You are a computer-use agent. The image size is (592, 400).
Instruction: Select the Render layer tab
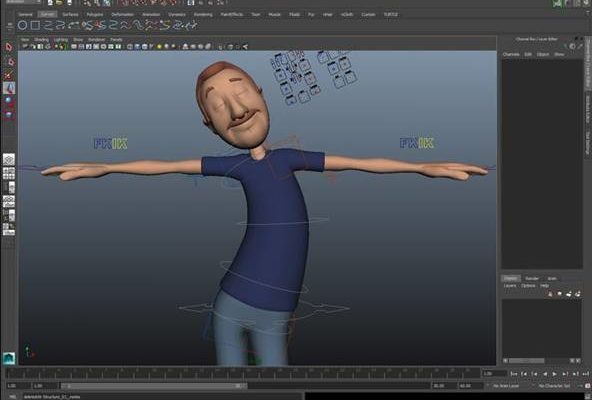click(532, 278)
